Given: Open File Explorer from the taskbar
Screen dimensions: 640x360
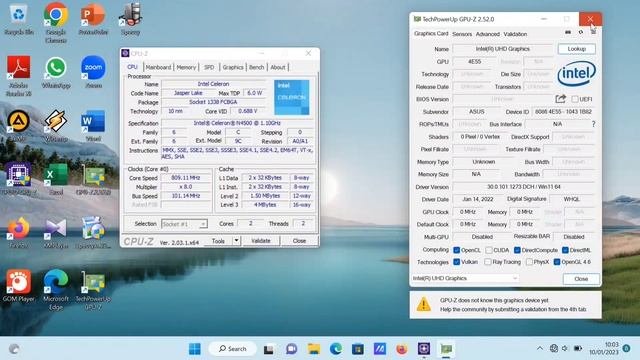Looking at the screenshot, I should 314,349.
